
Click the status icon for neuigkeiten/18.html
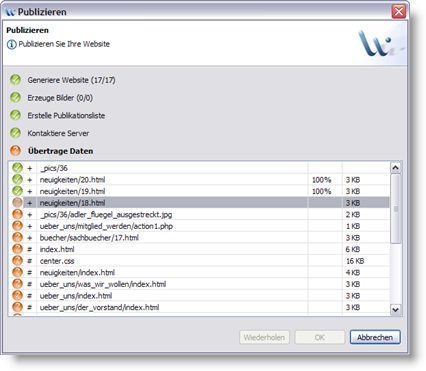click(x=17, y=202)
